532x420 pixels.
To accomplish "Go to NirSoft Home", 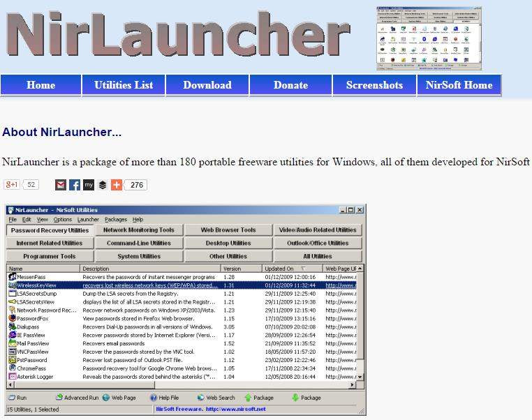I will point(459,84).
